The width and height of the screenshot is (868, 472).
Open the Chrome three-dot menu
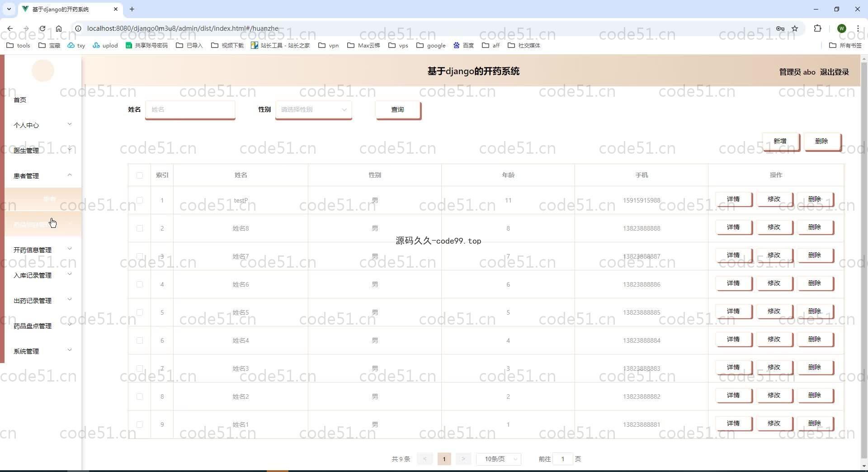click(x=858, y=28)
